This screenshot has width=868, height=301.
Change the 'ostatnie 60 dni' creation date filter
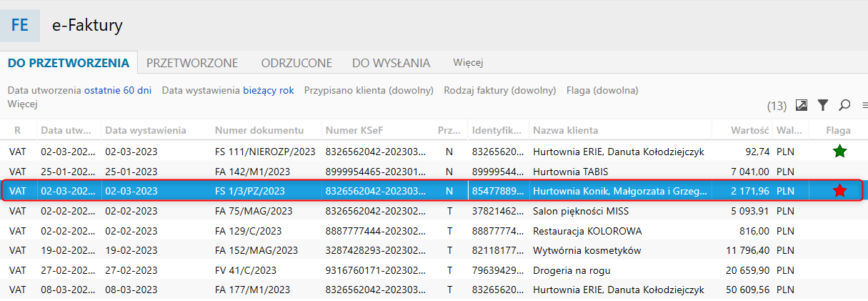[x=118, y=90]
